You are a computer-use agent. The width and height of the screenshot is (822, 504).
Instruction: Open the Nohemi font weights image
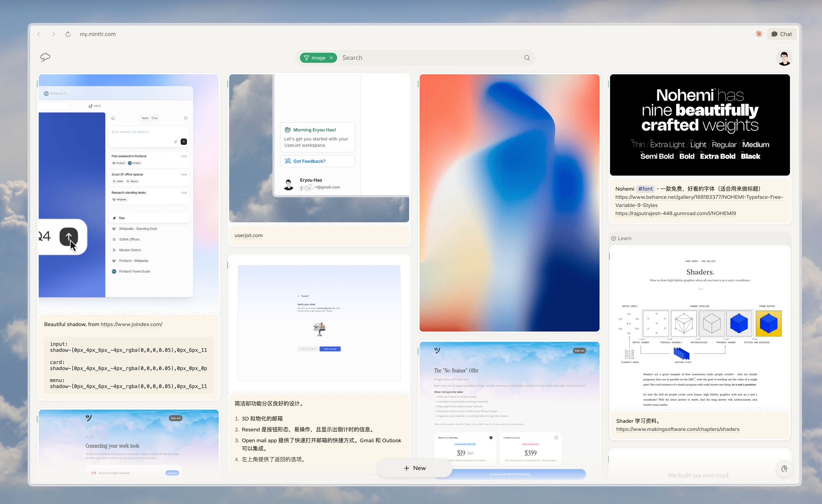(x=700, y=125)
